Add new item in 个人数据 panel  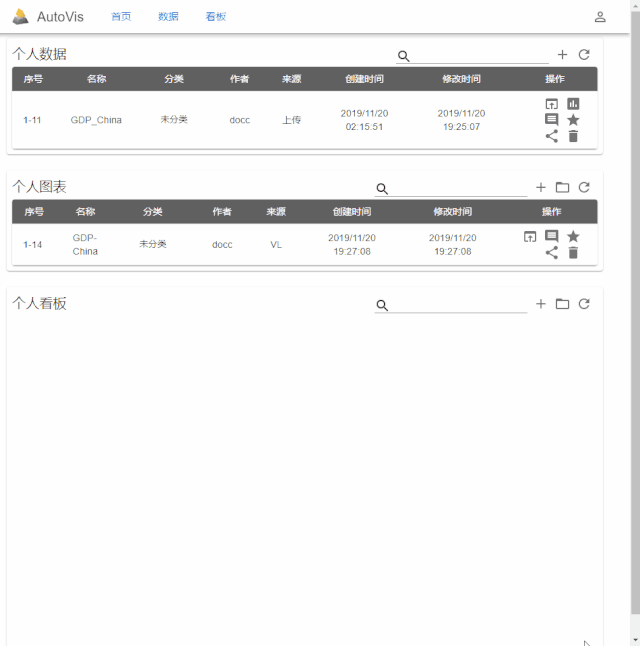(562, 54)
